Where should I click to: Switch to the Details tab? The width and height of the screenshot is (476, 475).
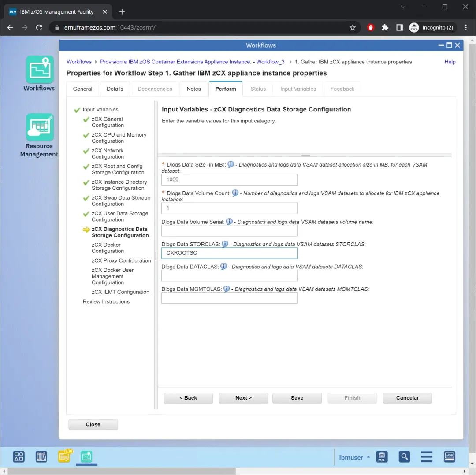coord(115,89)
